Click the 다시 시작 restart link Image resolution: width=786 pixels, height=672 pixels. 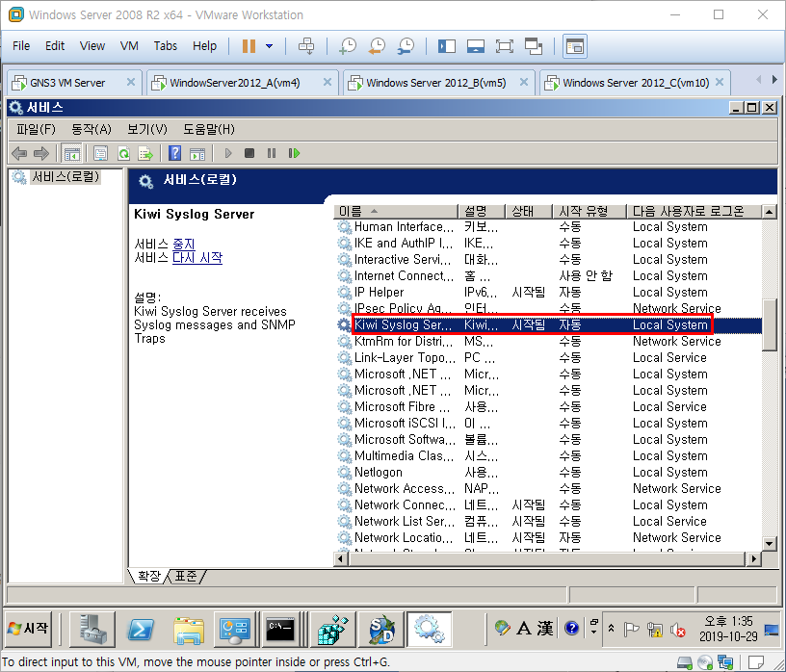click(197, 258)
